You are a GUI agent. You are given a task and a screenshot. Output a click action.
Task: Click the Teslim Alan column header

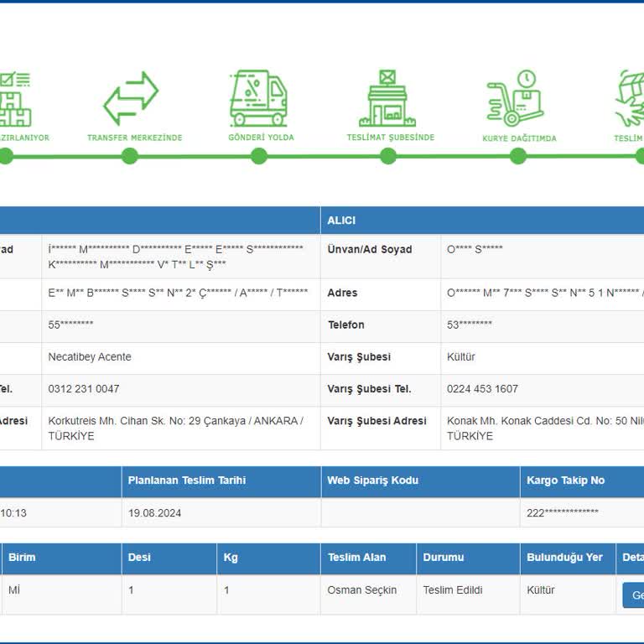pyautogui.click(x=368, y=558)
